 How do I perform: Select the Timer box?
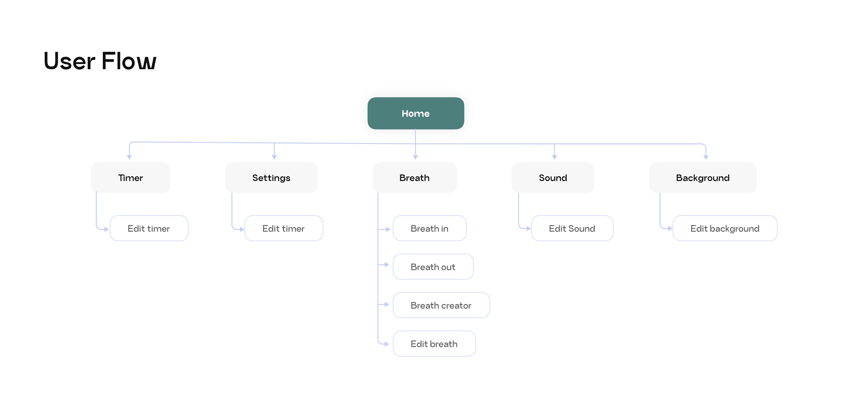click(x=130, y=178)
